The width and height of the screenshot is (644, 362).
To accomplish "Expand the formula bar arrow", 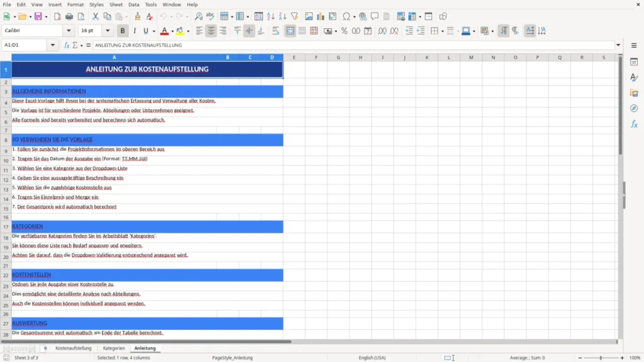I will pyautogui.click(x=618, y=45).
